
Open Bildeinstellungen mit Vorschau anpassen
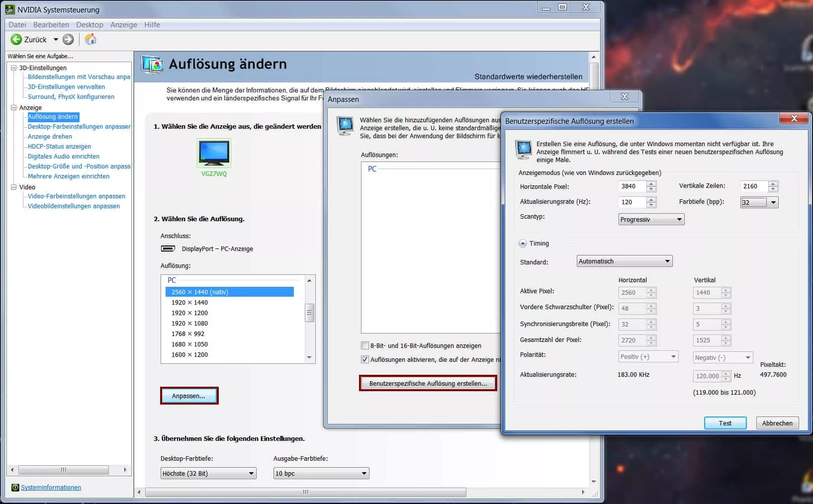[x=79, y=77]
